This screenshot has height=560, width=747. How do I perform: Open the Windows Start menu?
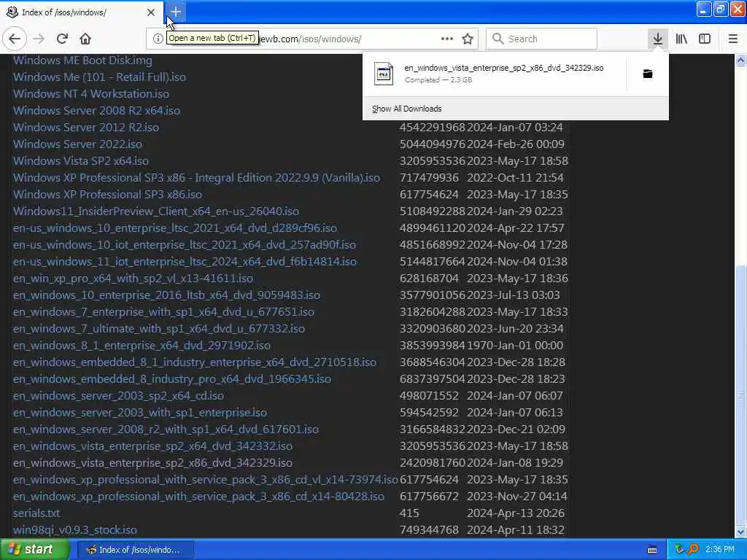point(34,550)
